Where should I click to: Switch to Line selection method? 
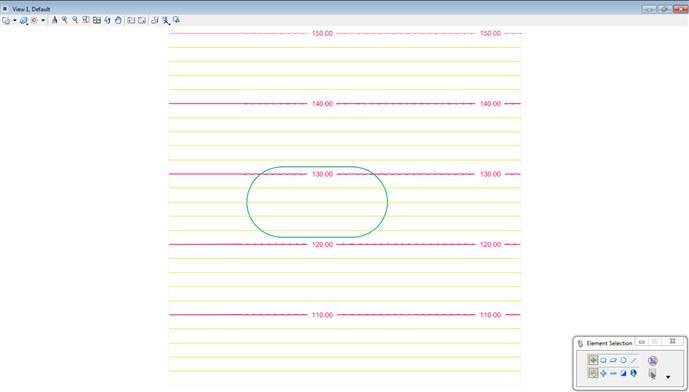[x=633, y=360]
